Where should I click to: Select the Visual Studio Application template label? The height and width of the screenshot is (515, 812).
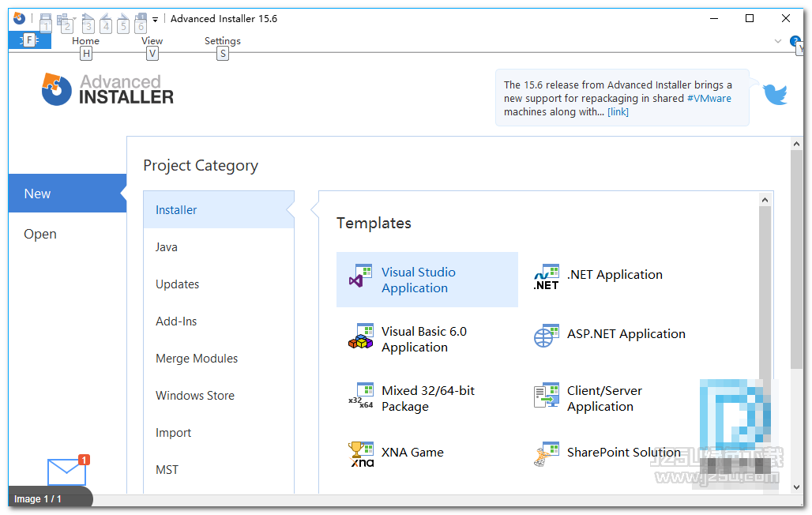(419, 280)
